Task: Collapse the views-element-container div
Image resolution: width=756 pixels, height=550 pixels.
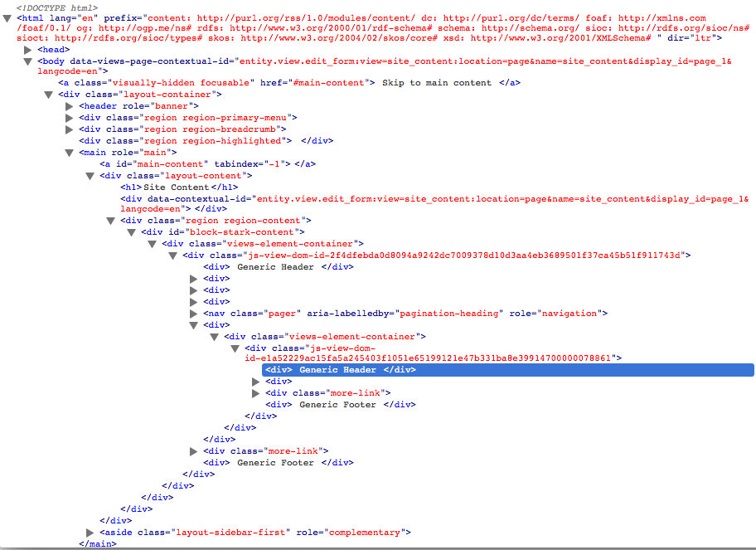Action: coord(152,243)
